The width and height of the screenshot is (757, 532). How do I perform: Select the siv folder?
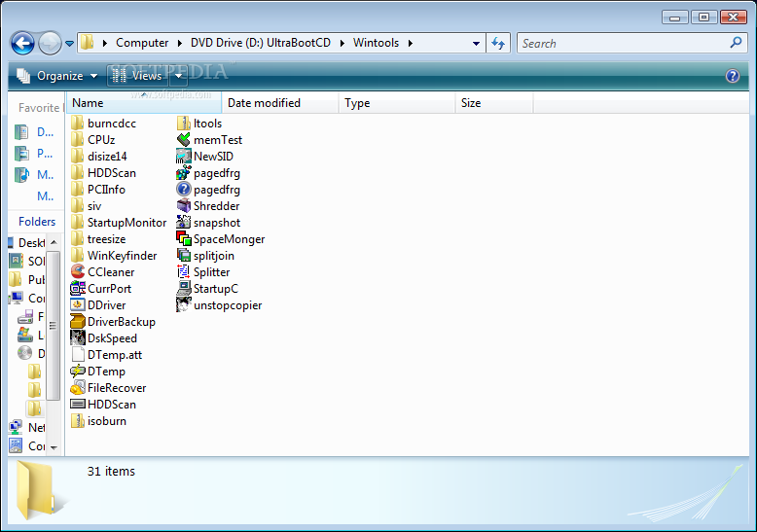tap(86, 205)
